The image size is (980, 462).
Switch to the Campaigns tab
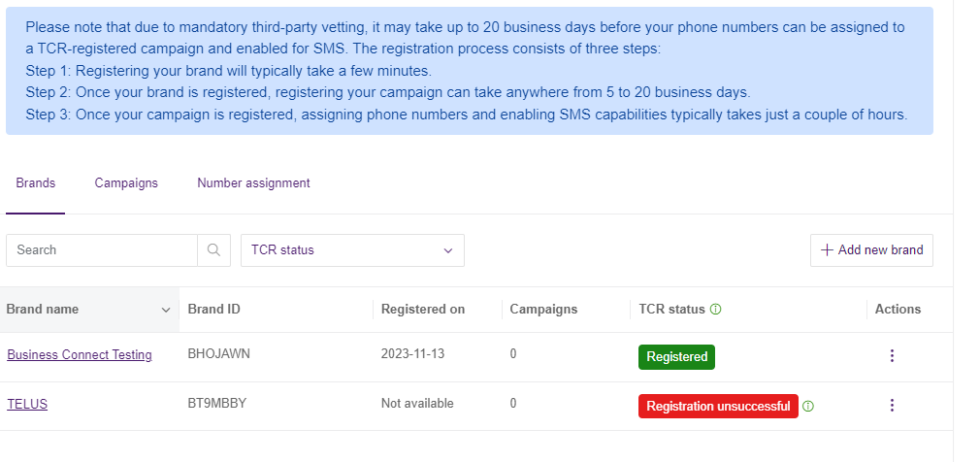click(126, 182)
